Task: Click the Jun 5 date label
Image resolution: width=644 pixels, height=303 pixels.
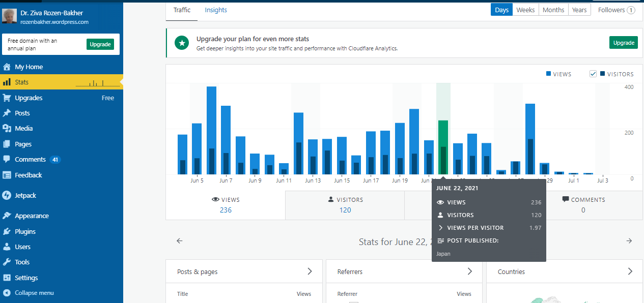Action: click(197, 180)
